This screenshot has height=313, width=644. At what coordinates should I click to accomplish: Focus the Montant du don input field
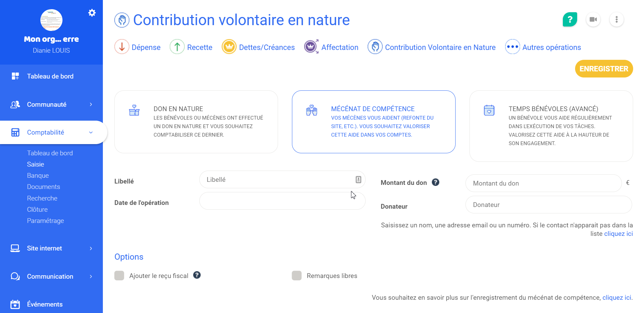click(x=543, y=184)
